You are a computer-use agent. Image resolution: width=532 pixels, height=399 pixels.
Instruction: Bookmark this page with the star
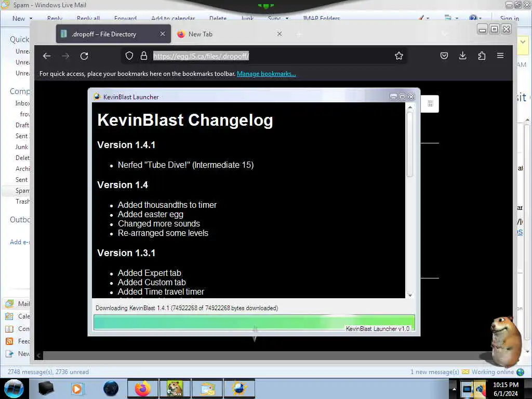tap(399, 56)
